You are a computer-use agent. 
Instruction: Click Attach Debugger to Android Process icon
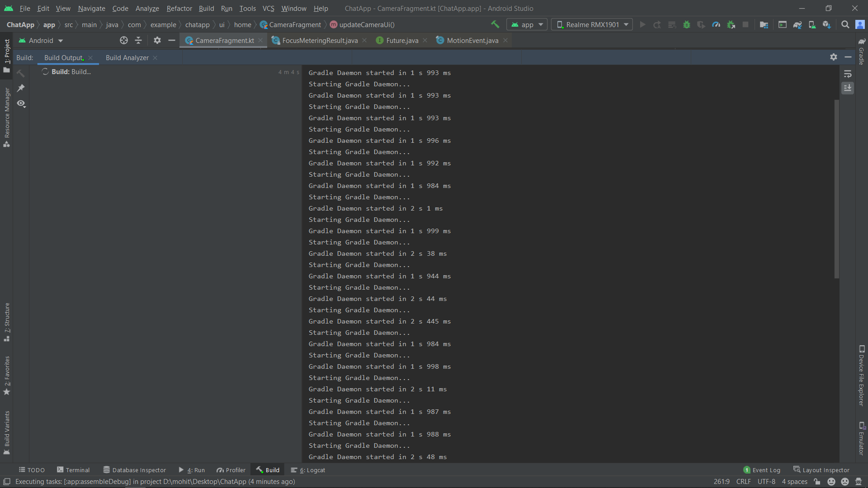(x=731, y=24)
